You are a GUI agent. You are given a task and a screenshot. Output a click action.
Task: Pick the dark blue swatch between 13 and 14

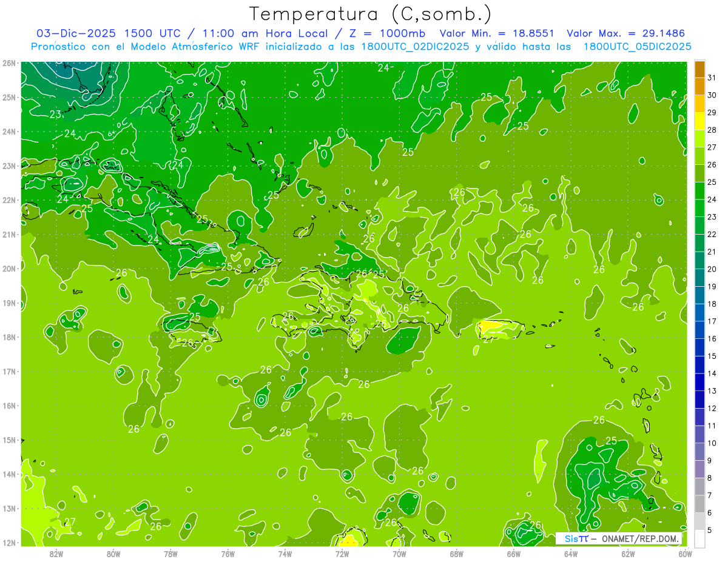click(x=700, y=382)
